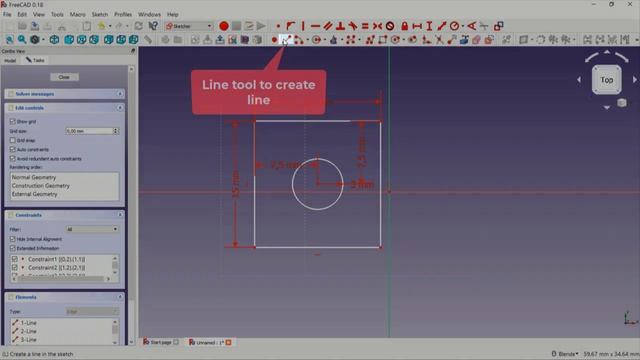Screen dimensions: 640x360
Task: Uncheck the Constraint1 checkbox
Action: 15,259
